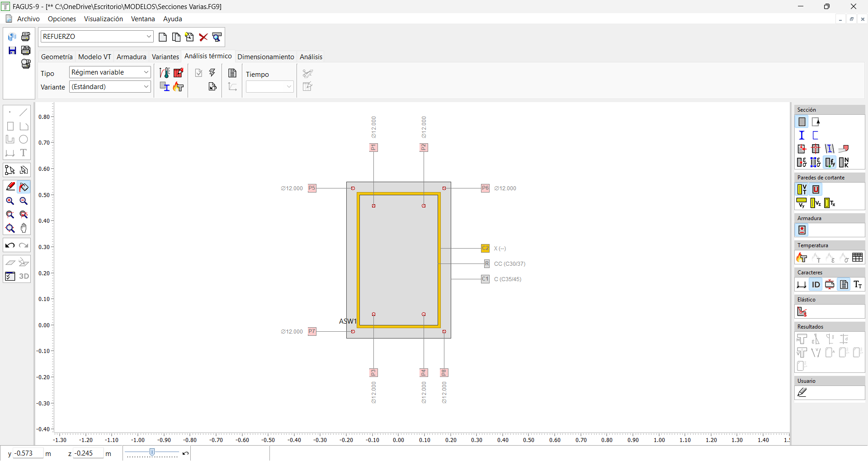Screen dimensions: 868x461
Task: Click the undo arrow in left toolbar
Action: (10, 245)
